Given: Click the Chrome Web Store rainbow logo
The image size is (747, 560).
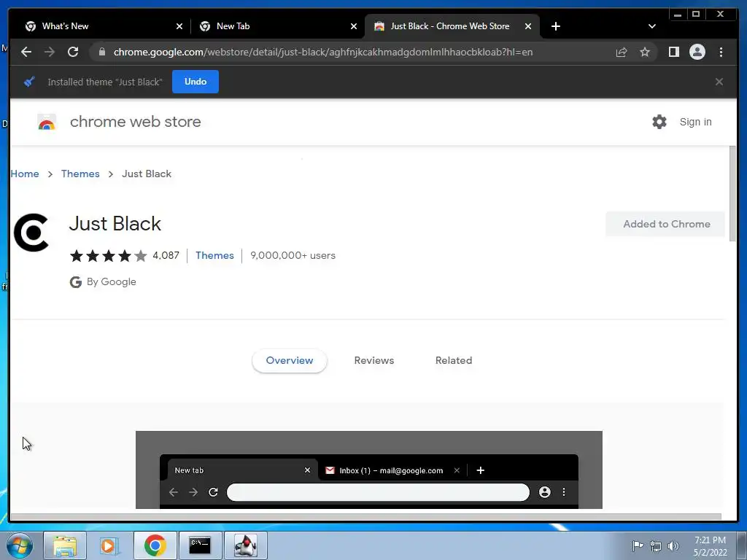Looking at the screenshot, I should point(47,122).
